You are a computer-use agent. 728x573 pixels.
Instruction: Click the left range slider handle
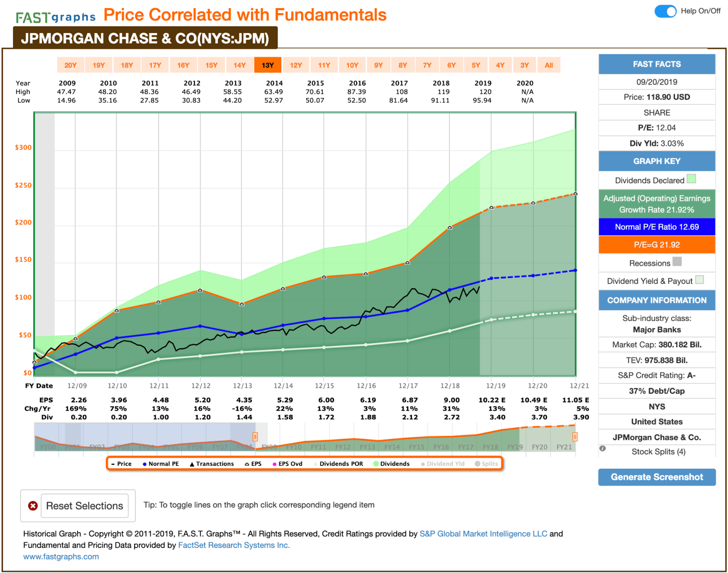pyautogui.click(x=255, y=437)
